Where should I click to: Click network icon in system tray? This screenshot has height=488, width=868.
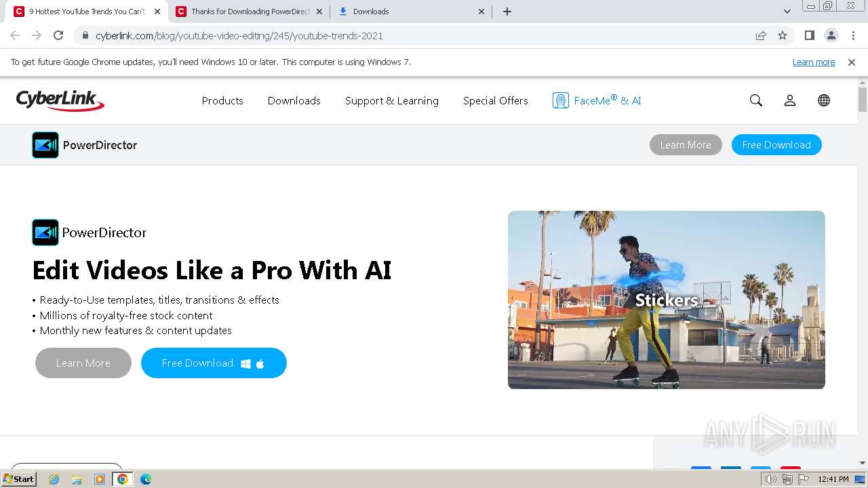click(787, 479)
